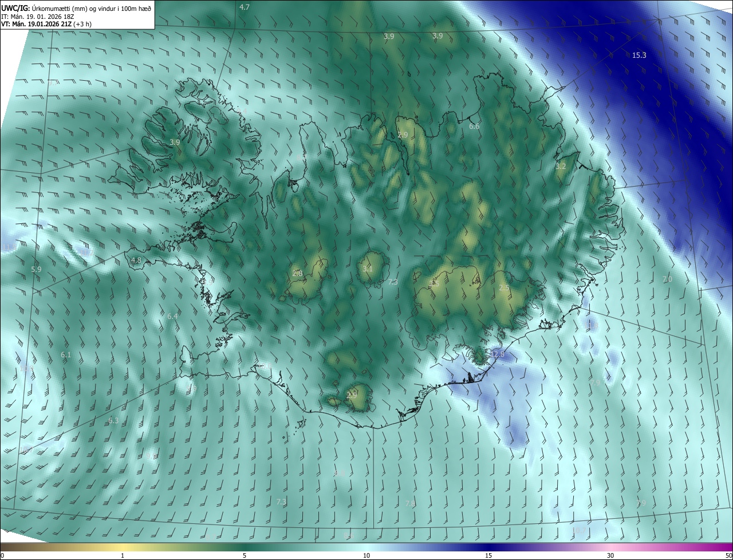Click the colorbar tick label 50

728,555
